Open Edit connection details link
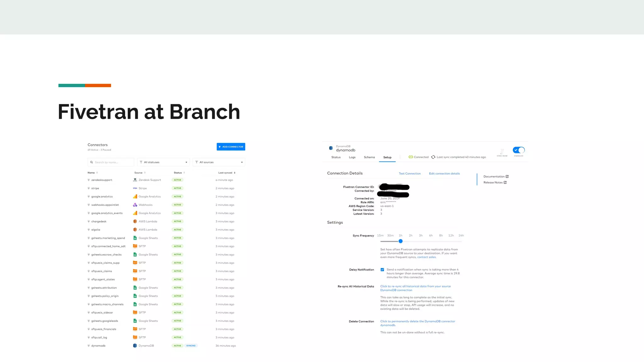 (x=444, y=173)
